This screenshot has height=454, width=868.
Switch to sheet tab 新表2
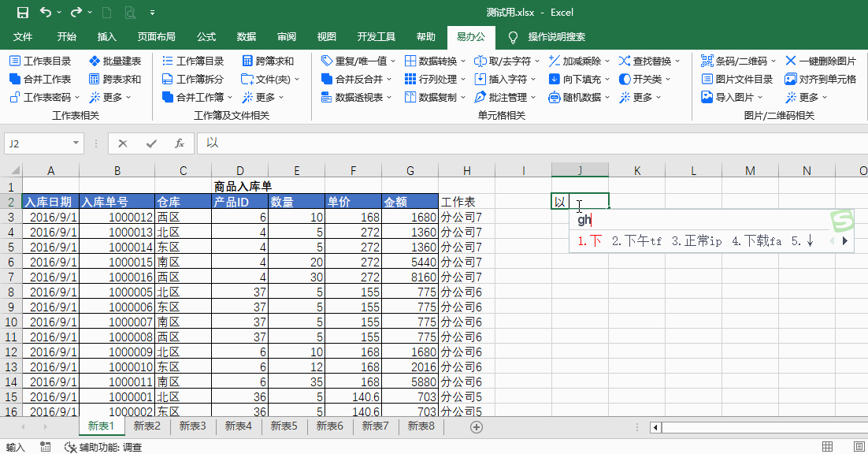(147, 426)
